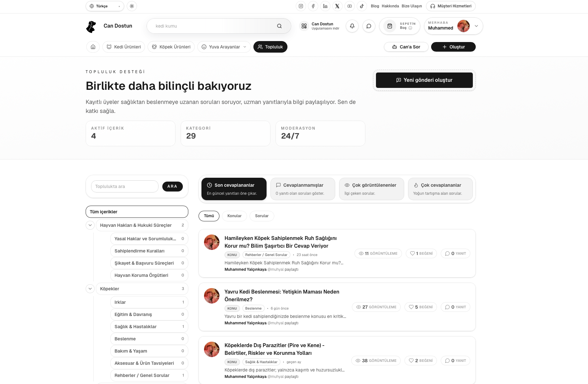Switch to Cevaplanmamışlar sort tab
588x384 pixels.
303,189
